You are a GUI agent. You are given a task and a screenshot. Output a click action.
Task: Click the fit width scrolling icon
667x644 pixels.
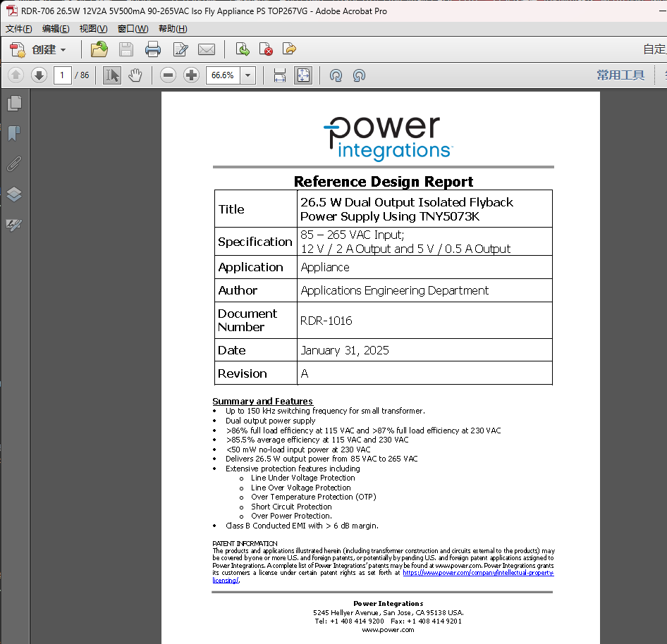pos(280,75)
